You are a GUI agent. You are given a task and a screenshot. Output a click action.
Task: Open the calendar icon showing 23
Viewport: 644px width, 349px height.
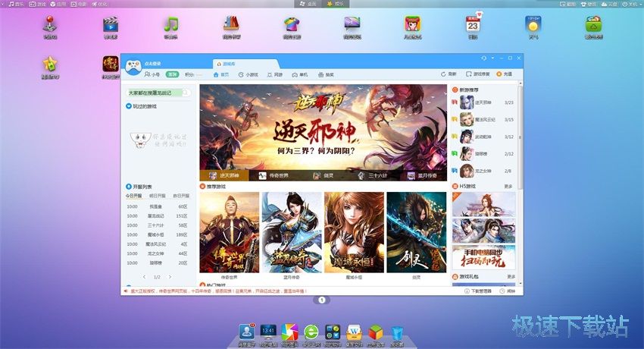click(x=473, y=25)
